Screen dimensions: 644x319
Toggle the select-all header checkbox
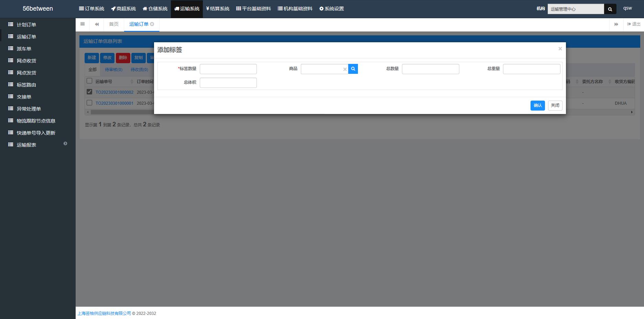(89, 81)
